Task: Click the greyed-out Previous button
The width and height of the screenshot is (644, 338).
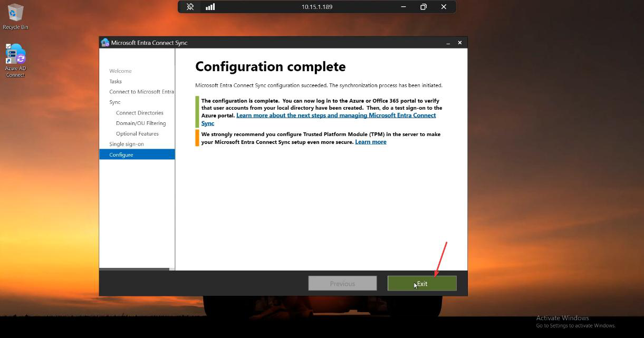Action: pyautogui.click(x=342, y=283)
